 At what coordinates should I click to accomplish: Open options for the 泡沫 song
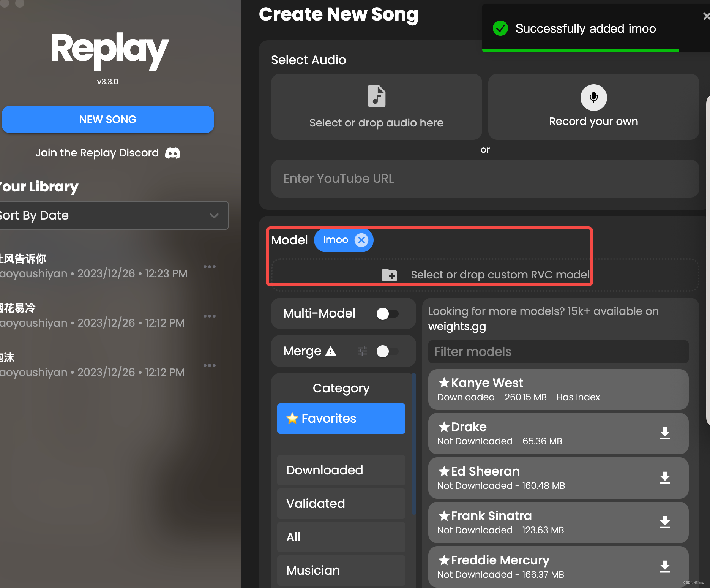pyautogui.click(x=210, y=365)
